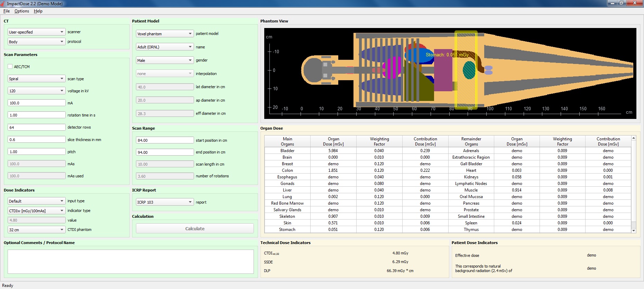The height and width of the screenshot is (289, 644).
Task: Click the CTDIvol value 4.80 mGy
Action: tap(400, 253)
